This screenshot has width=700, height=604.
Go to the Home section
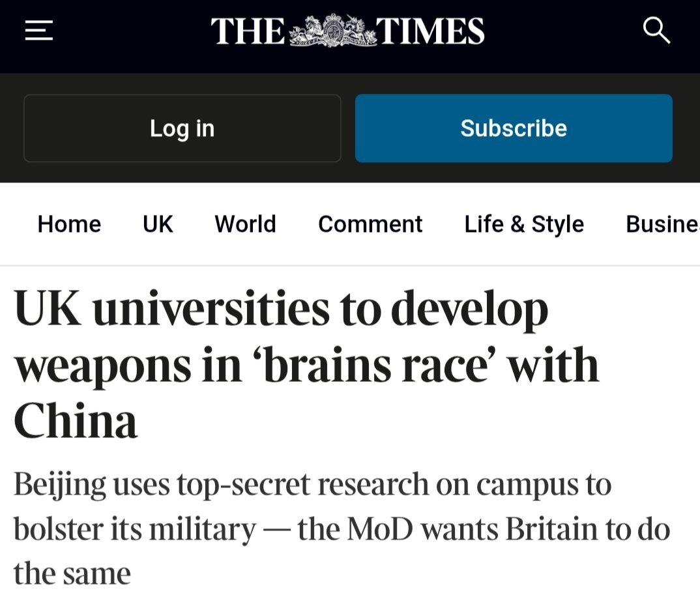point(69,224)
